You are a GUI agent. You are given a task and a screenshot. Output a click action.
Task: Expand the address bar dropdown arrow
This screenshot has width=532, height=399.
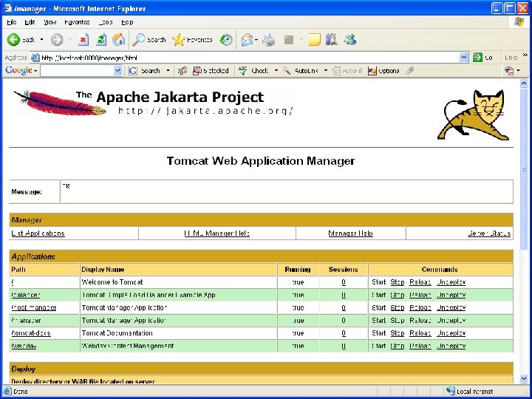(x=464, y=58)
